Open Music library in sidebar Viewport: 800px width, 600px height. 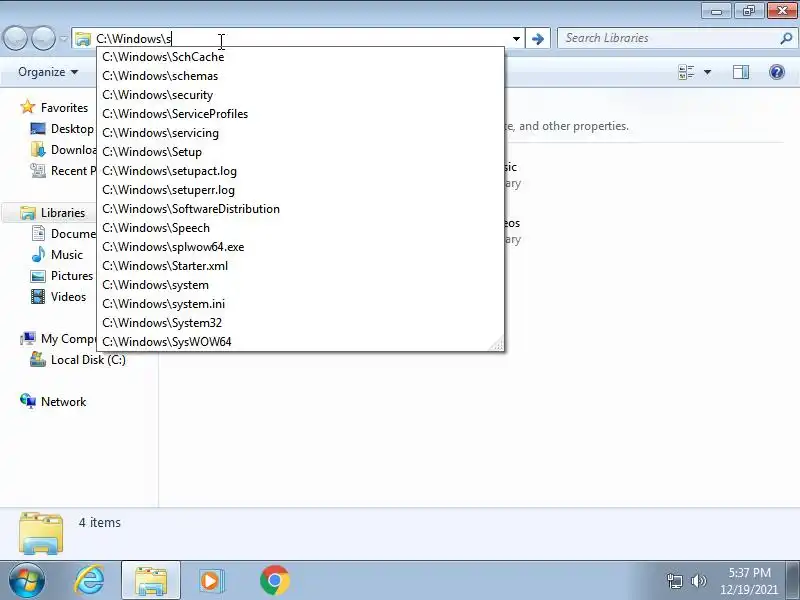point(67,255)
